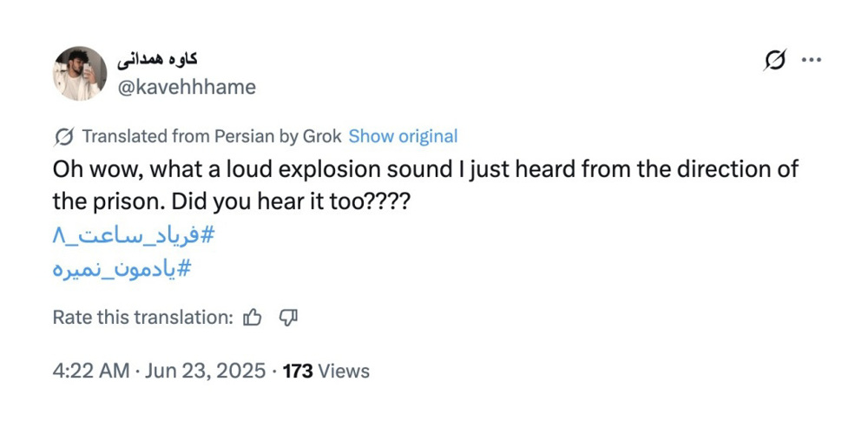Open the three-dot more options menu
This screenshot has height=421, width=868.
pyautogui.click(x=811, y=60)
